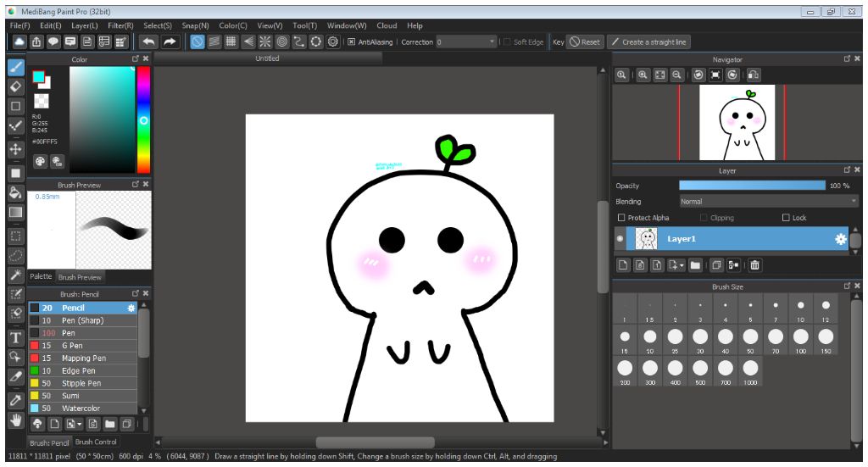The height and width of the screenshot is (467, 868).
Task: Click the cyan foreground color swatch
Action: pyautogui.click(x=38, y=77)
